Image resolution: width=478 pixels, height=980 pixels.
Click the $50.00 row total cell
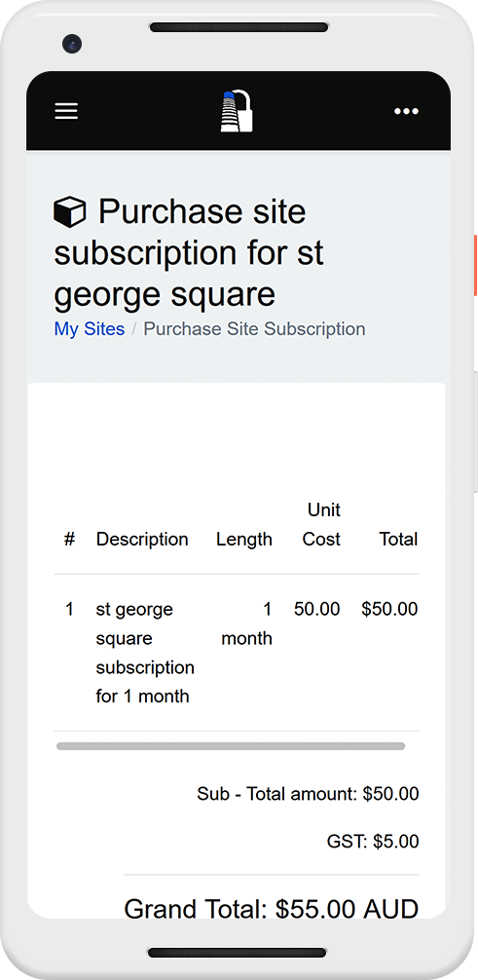tap(390, 609)
